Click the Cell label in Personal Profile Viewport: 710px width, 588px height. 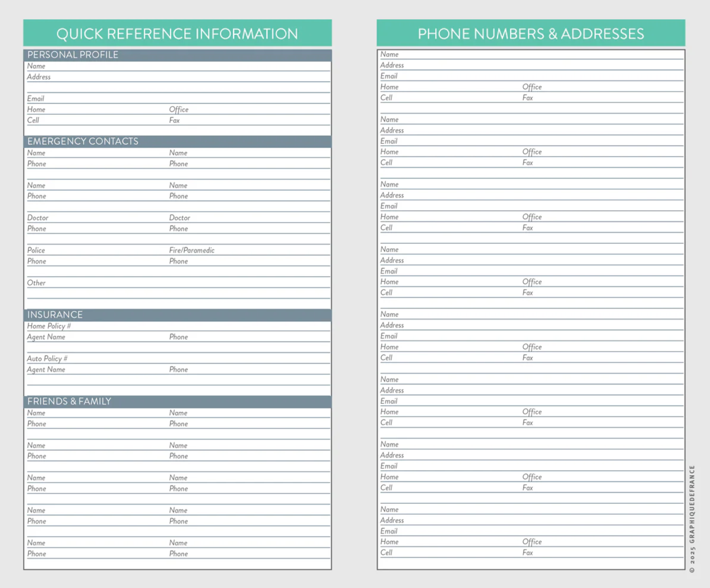[33, 121]
